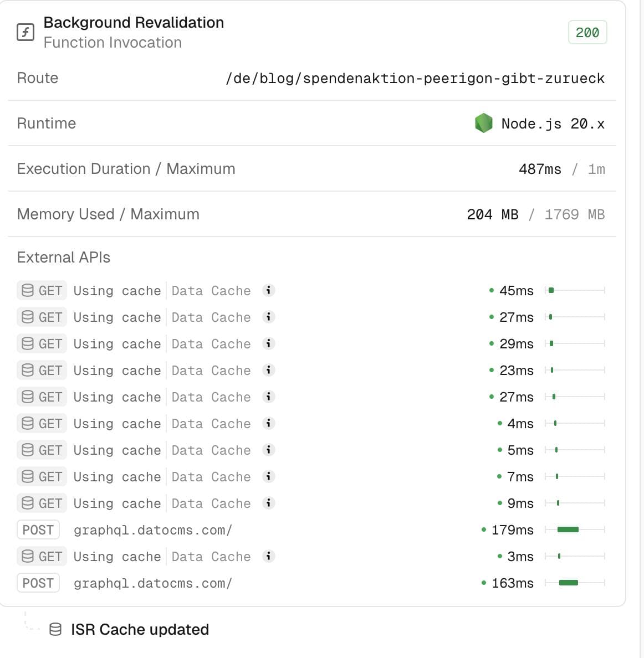The width and height of the screenshot is (644, 658).
Task: Select the blog route path text
Action: (x=415, y=78)
